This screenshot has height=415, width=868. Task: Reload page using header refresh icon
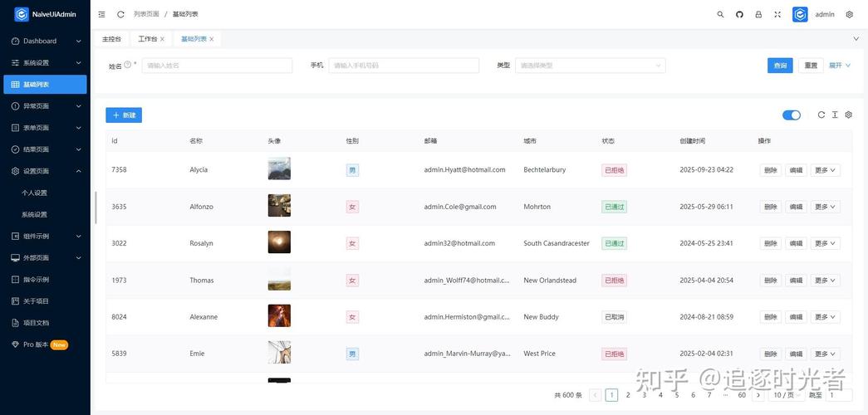click(x=120, y=14)
